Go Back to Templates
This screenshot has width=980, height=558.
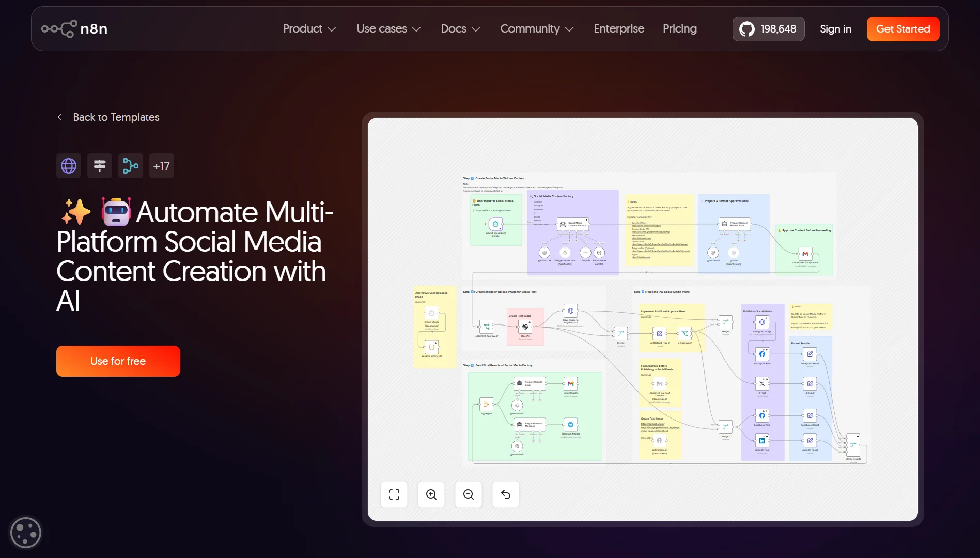(108, 117)
